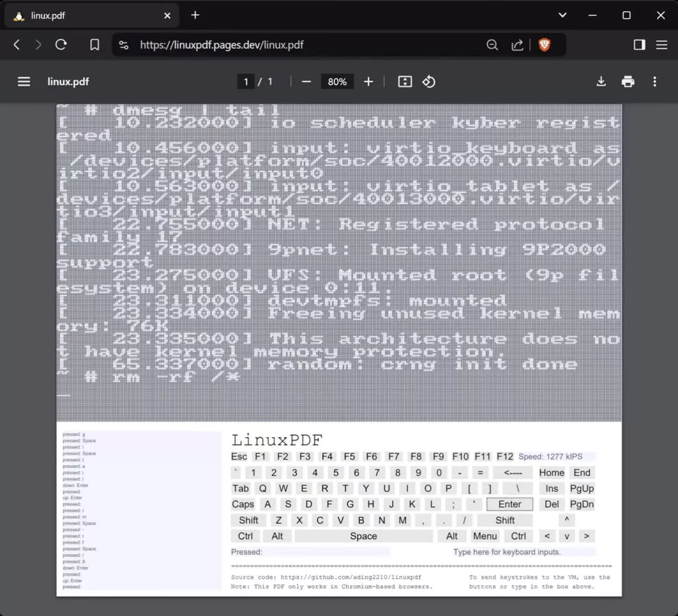The height and width of the screenshot is (616, 678).
Task: Reload the linux.pdf page
Action: tap(61, 45)
